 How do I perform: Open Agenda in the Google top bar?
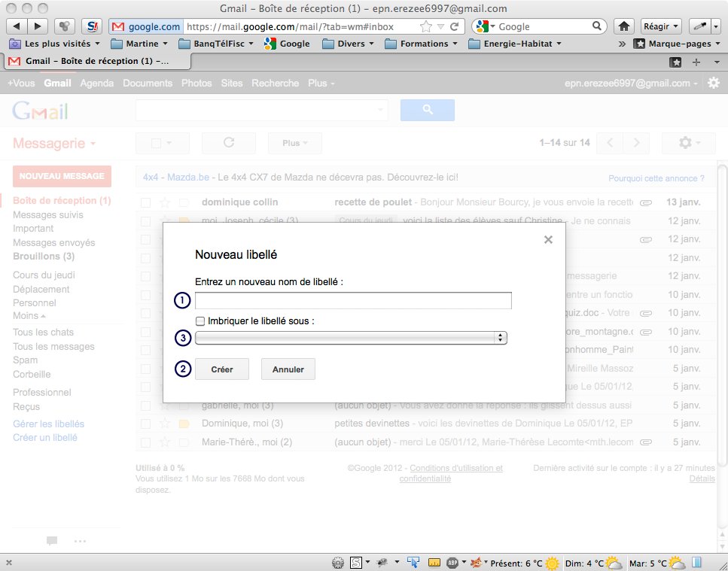coord(97,84)
